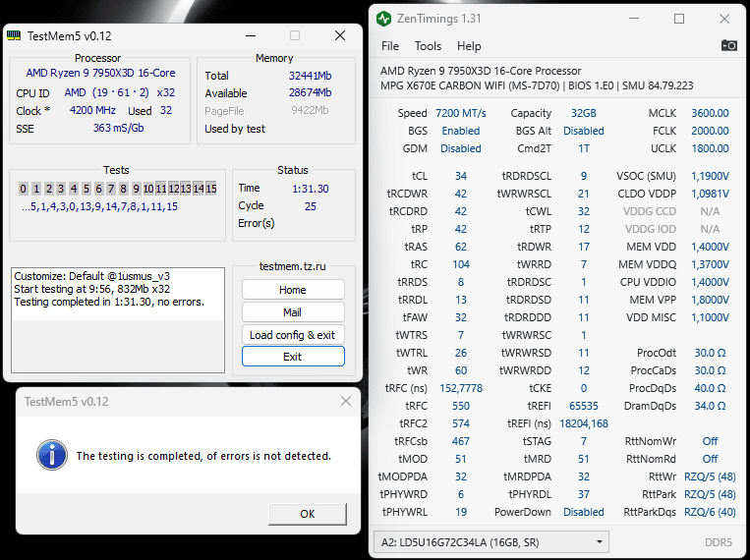Click the blue info icon in dialog
750x560 pixels.
(52, 455)
